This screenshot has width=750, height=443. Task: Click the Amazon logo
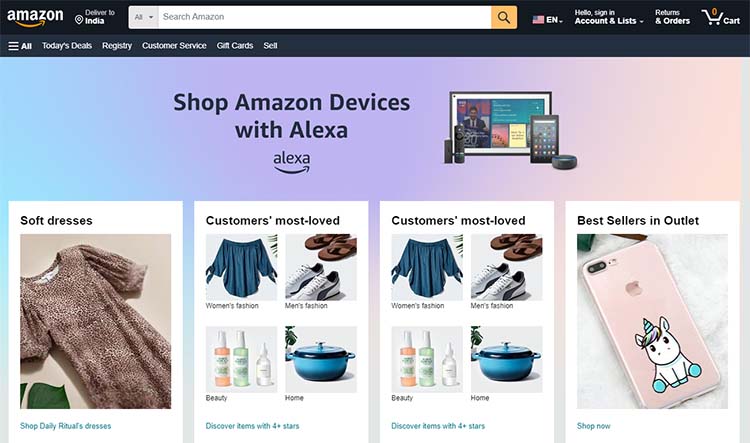[x=35, y=17]
